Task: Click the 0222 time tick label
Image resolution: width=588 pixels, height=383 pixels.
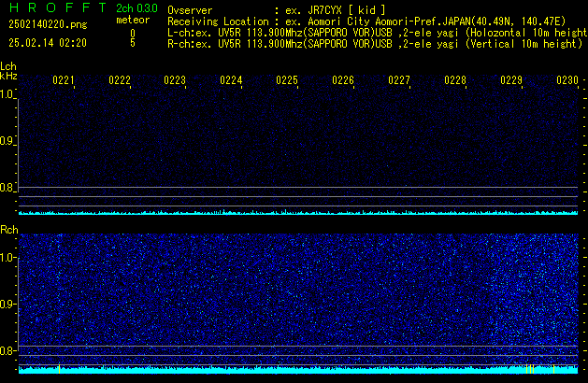Action: pyautogui.click(x=120, y=80)
